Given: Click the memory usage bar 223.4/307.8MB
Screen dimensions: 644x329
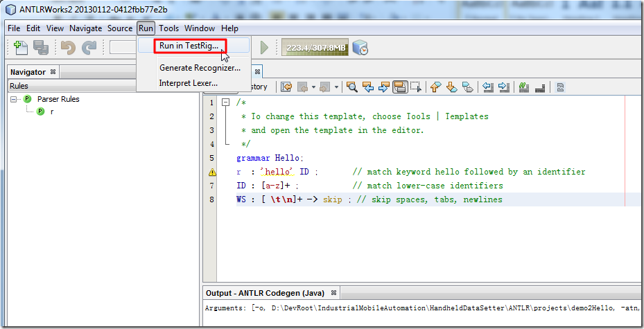Looking at the screenshot, I should 315,48.
